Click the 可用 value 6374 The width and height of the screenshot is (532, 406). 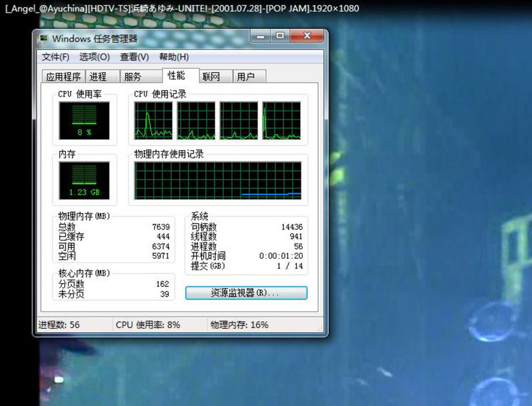pos(161,247)
